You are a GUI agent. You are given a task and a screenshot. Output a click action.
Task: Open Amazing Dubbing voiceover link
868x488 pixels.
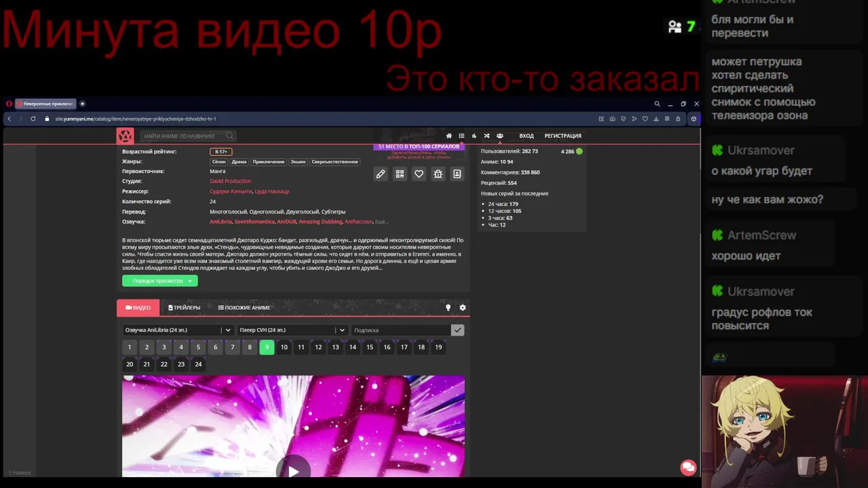(x=321, y=222)
